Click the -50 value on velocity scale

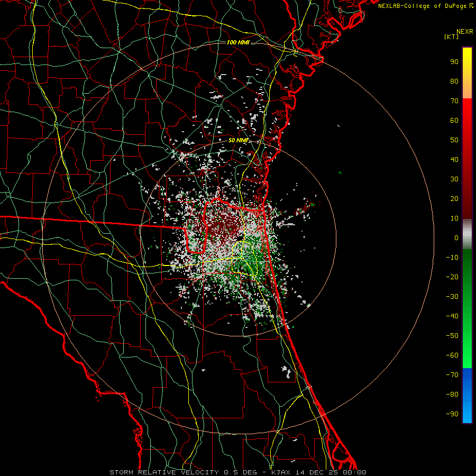tap(452, 336)
